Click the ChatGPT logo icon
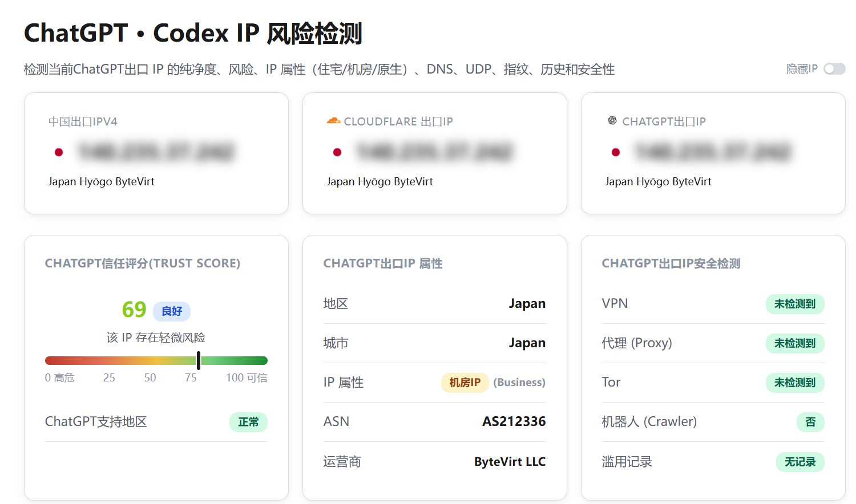856x504 pixels. click(x=612, y=121)
